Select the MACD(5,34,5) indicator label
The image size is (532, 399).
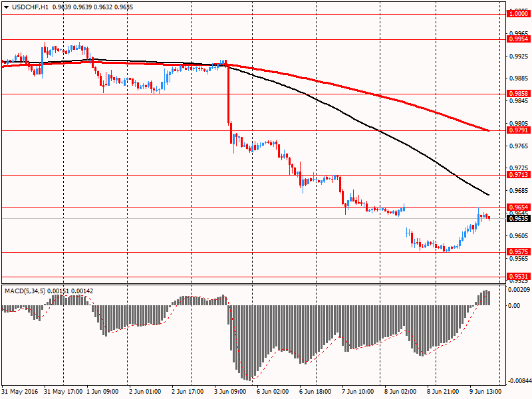click(x=25, y=291)
